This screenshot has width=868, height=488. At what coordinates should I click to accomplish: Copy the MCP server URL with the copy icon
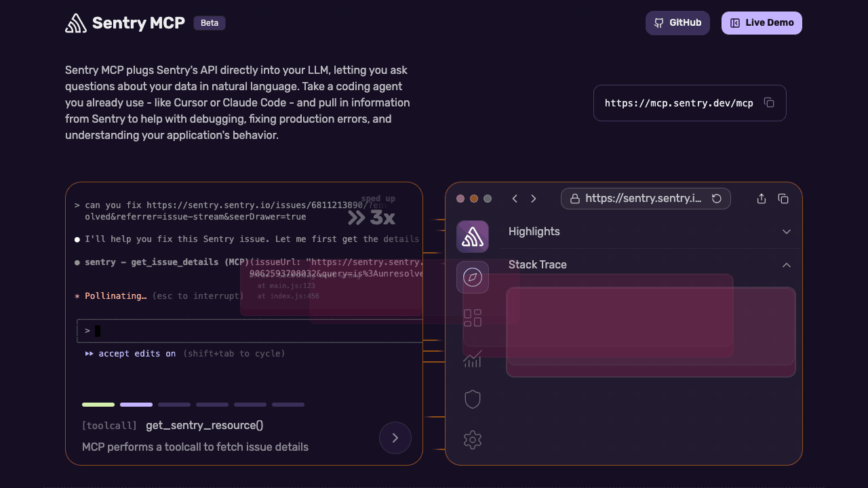[x=769, y=103]
